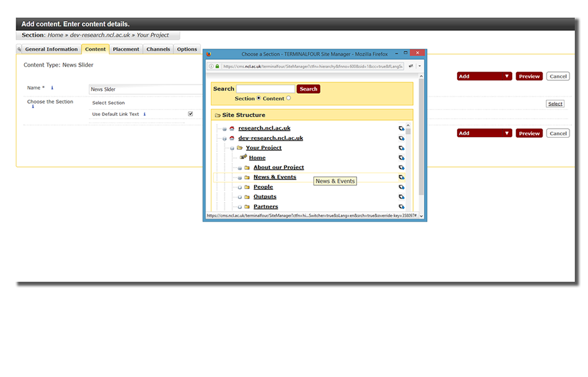Click info icon beside Use Default Link Text
588x377 pixels.
click(x=144, y=114)
